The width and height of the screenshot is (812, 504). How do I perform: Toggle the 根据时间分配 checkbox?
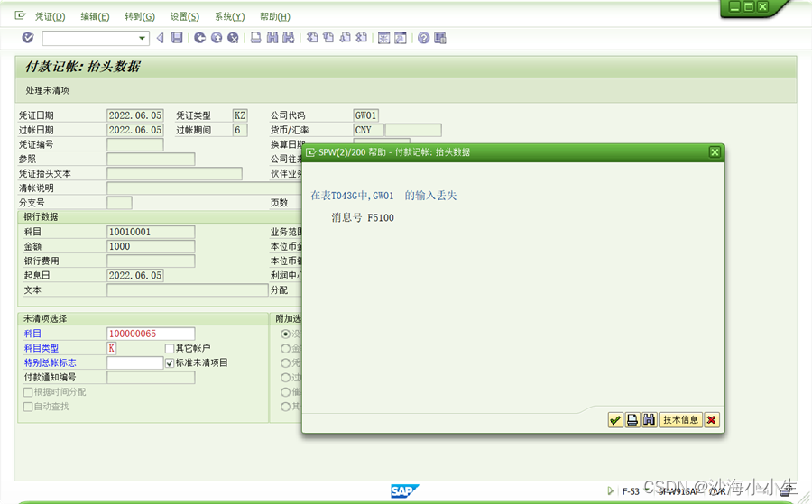pos(28,392)
